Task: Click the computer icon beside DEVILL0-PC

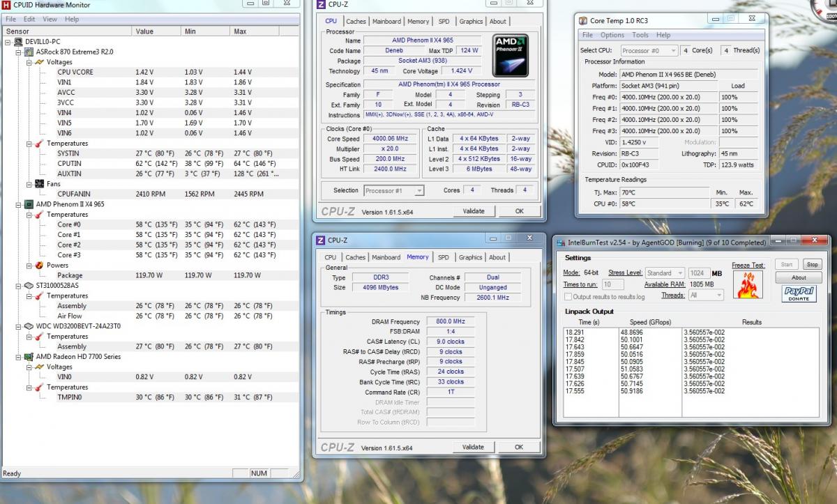Action: (18, 42)
